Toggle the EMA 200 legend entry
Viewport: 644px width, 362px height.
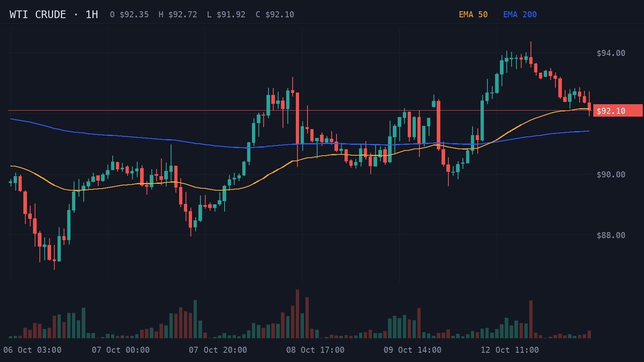click(520, 14)
